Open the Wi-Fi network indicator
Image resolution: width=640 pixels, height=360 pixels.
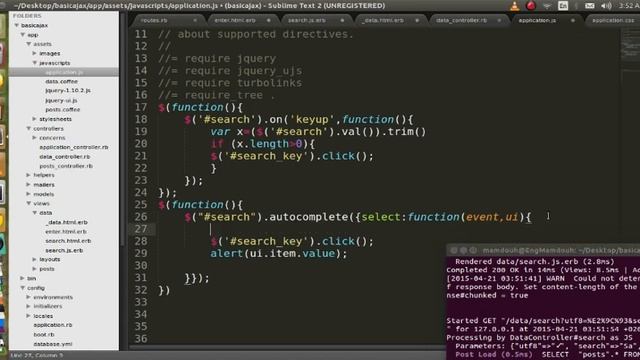coord(547,6)
